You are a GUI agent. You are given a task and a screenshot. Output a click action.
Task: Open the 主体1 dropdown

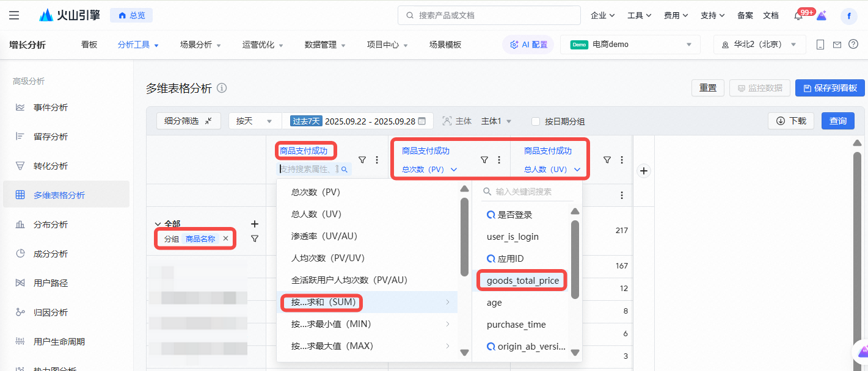coord(497,121)
